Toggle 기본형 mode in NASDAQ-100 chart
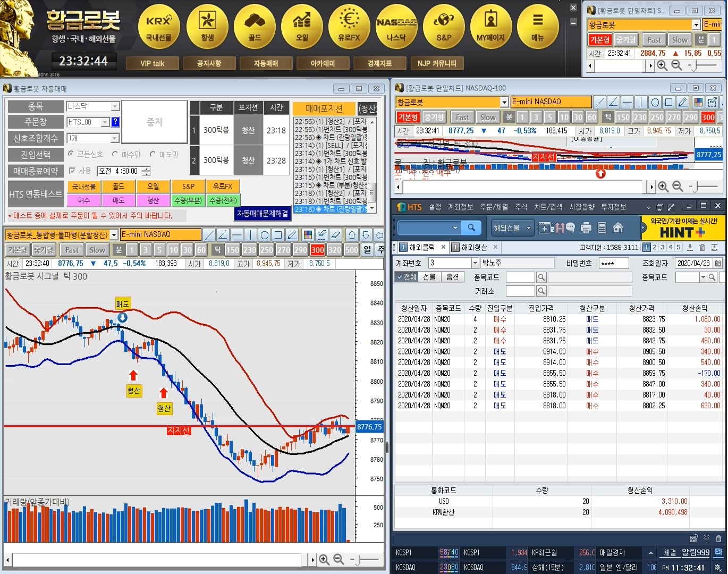The image size is (728, 574). pyautogui.click(x=408, y=117)
